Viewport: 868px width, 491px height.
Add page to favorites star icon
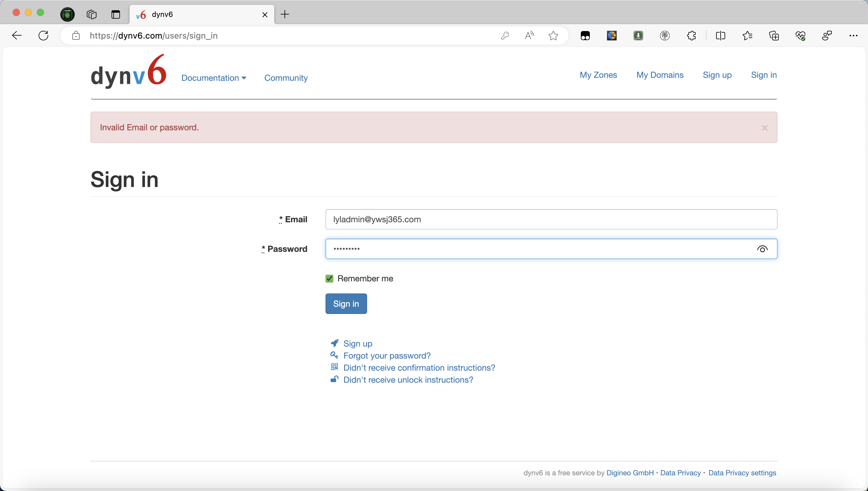pos(553,35)
